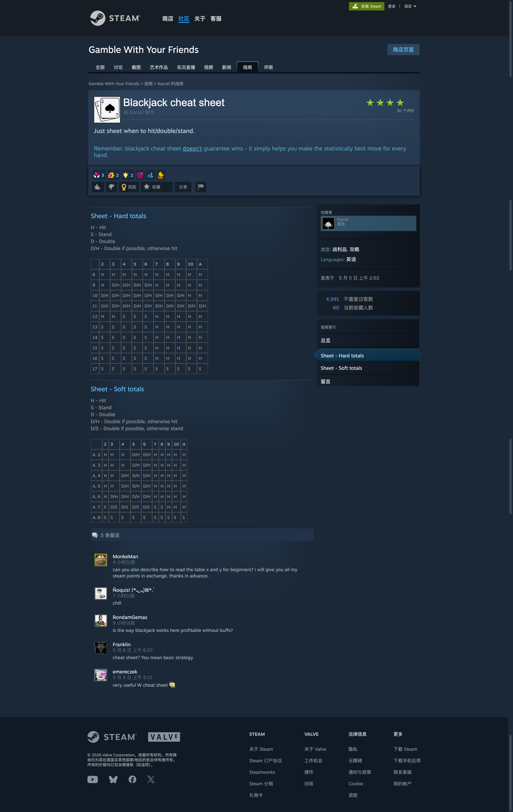The width and height of the screenshot is (513, 812).
Task: Open the Bluesky butterfly icon in footer
Action: (113, 779)
